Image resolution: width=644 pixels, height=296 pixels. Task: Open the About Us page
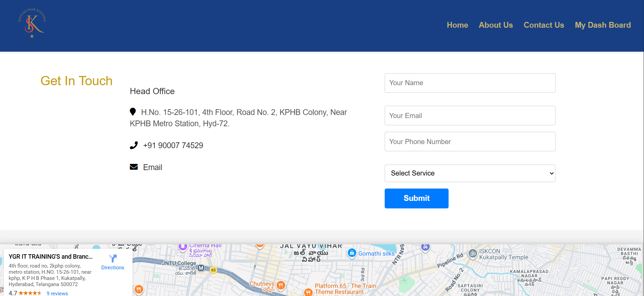495,25
